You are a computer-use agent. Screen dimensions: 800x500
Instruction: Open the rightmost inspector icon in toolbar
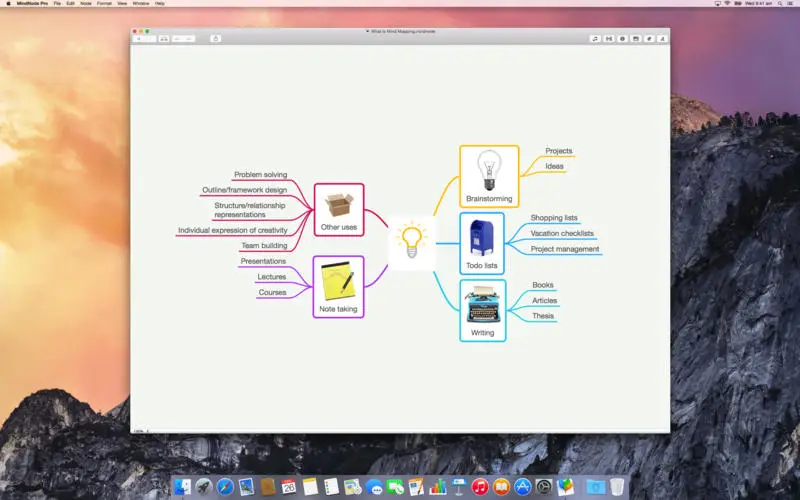pyautogui.click(x=662, y=39)
